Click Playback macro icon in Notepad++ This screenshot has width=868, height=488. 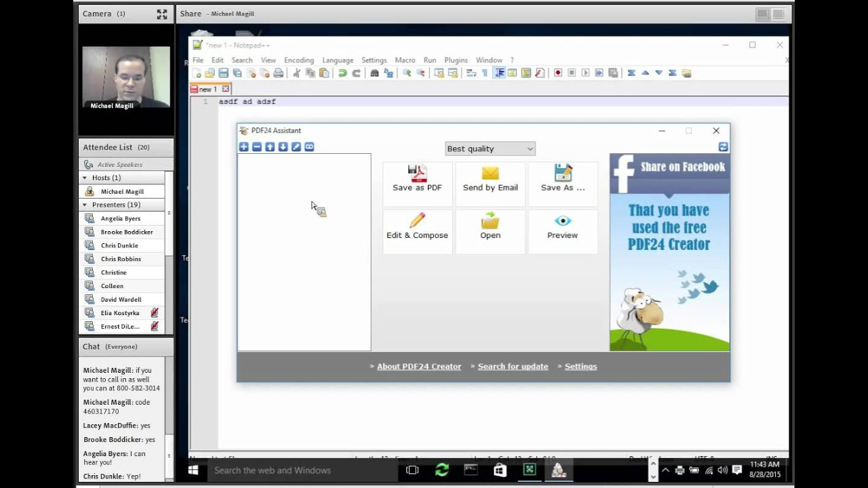pos(585,73)
